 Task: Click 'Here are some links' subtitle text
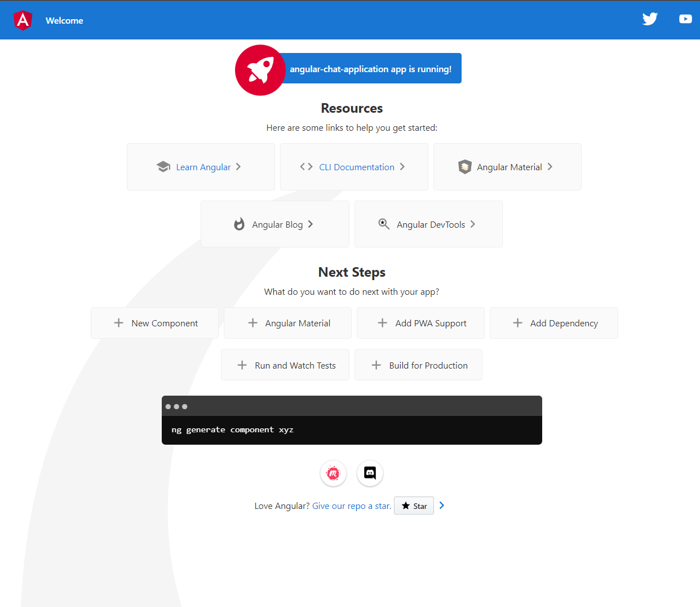click(352, 128)
